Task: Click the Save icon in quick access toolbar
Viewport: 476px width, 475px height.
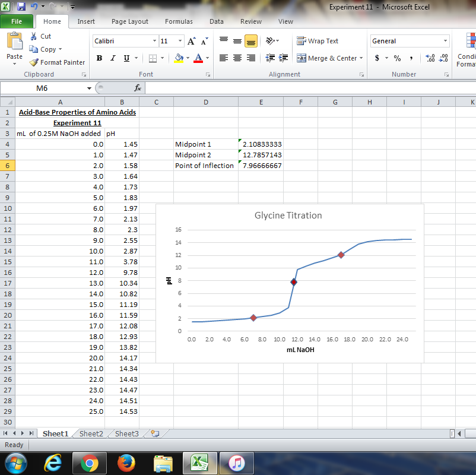Action: click(21, 7)
